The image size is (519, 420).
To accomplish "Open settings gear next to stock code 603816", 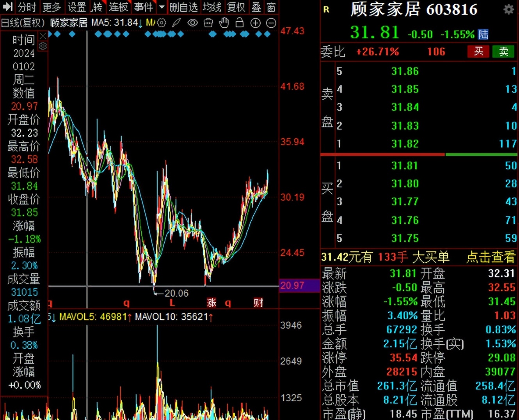I will tap(508, 9).
